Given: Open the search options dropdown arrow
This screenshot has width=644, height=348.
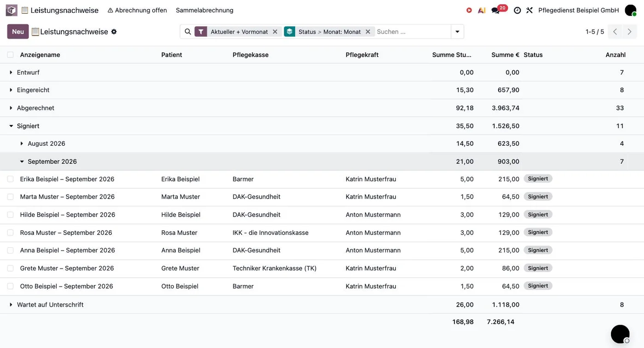Looking at the screenshot, I should [x=457, y=32].
